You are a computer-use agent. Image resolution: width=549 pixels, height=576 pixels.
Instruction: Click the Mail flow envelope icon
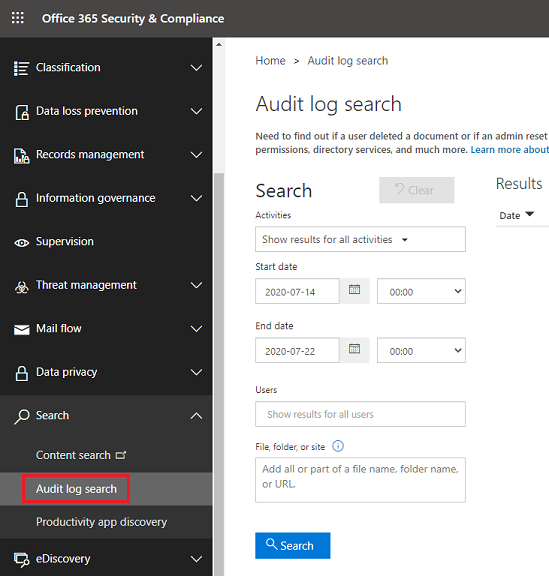click(22, 330)
